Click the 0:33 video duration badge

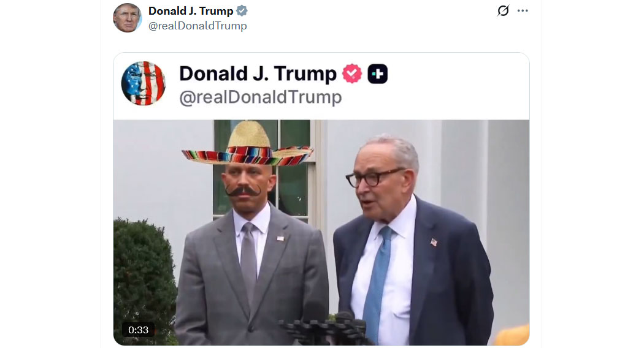(x=139, y=330)
